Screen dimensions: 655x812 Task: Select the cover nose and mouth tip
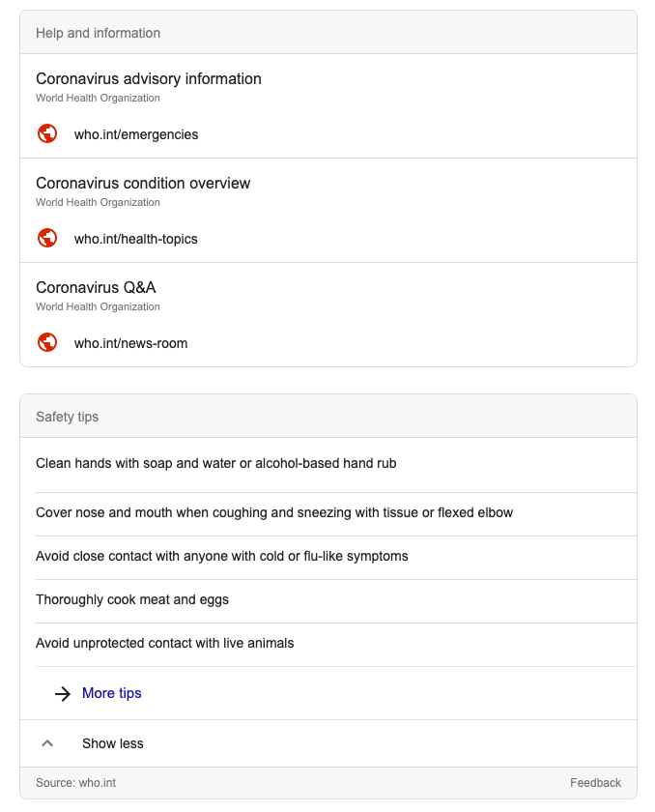274,512
